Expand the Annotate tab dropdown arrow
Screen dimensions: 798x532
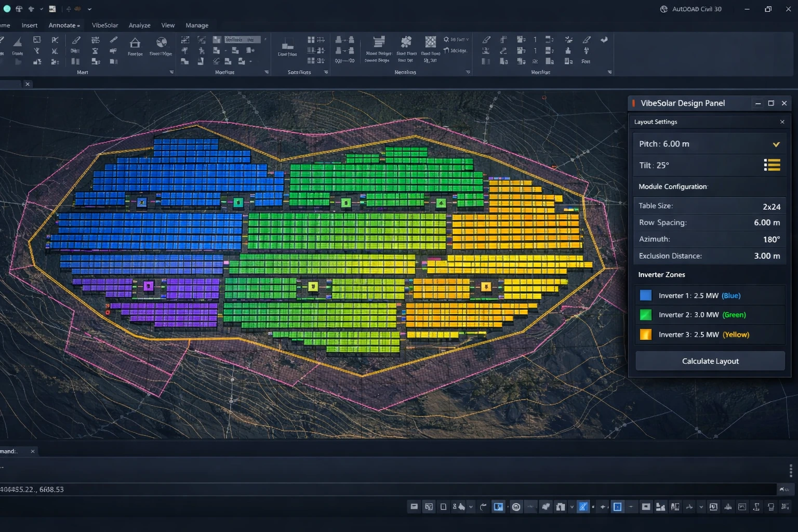point(78,26)
